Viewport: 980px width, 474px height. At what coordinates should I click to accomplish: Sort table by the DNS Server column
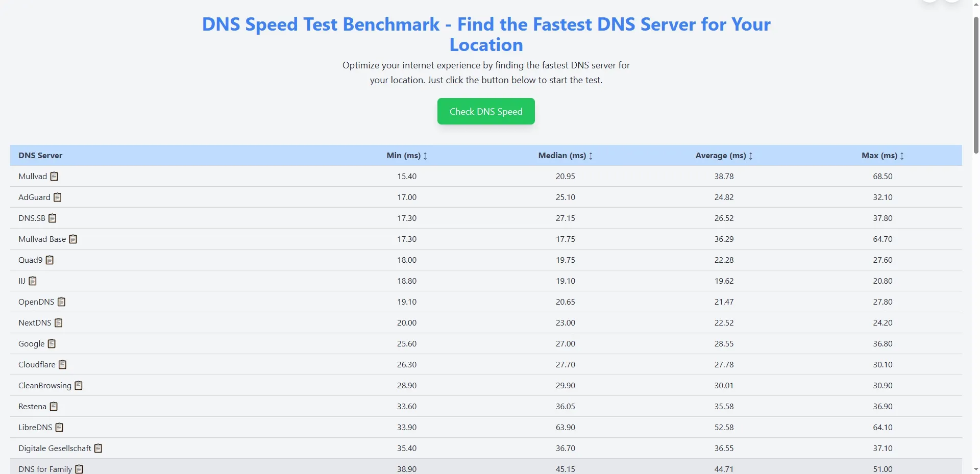(40, 155)
